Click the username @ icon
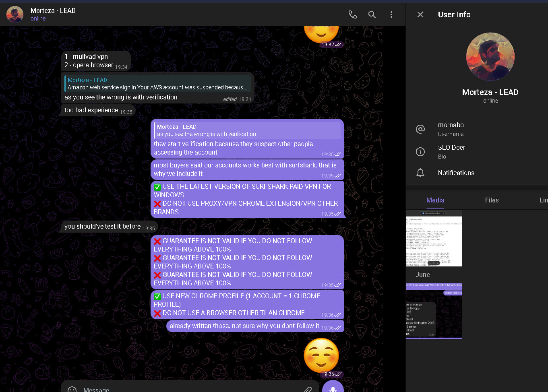 (420, 129)
